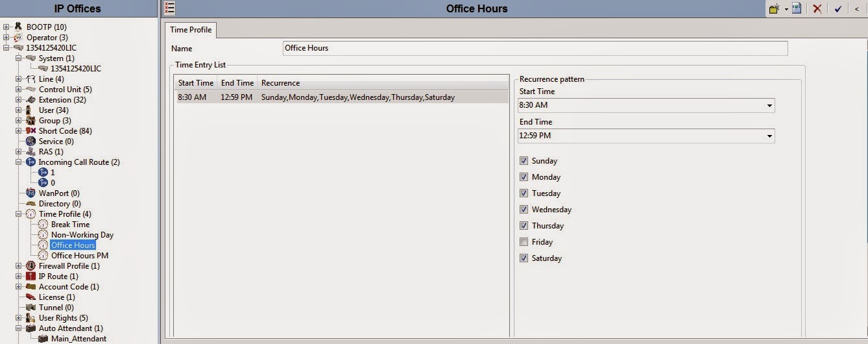Click the Firewall Profile icon
This screenshot has width=868, height=344.
pos(30,265)
